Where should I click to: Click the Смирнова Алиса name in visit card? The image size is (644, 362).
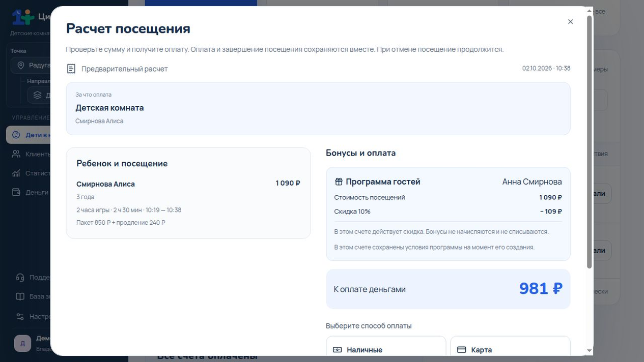[105, 184]
